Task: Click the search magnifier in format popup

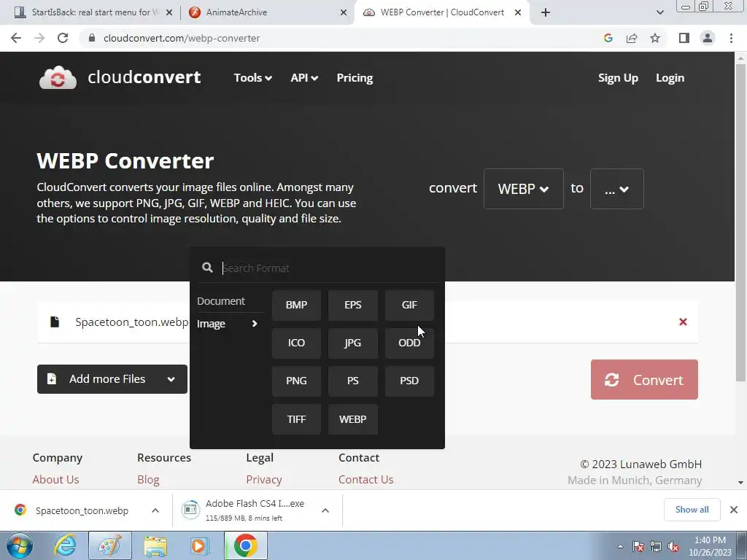Action: click(207, 268)
